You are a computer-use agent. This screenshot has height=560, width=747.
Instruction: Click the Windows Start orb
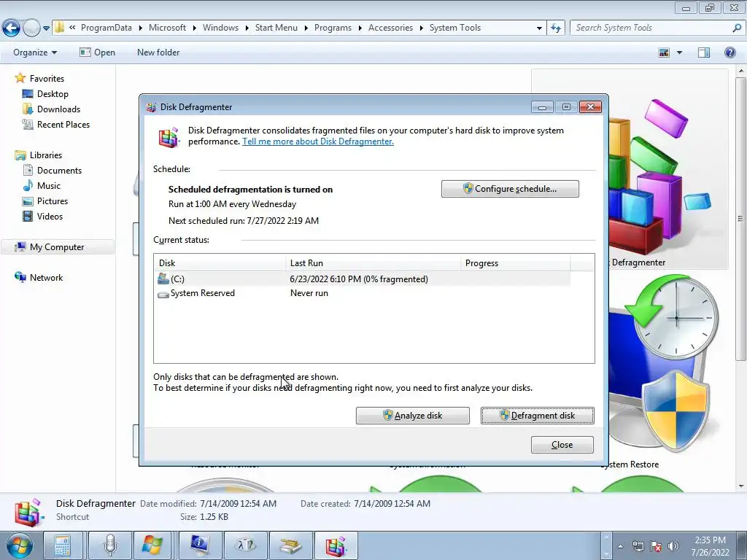(19, 545)
